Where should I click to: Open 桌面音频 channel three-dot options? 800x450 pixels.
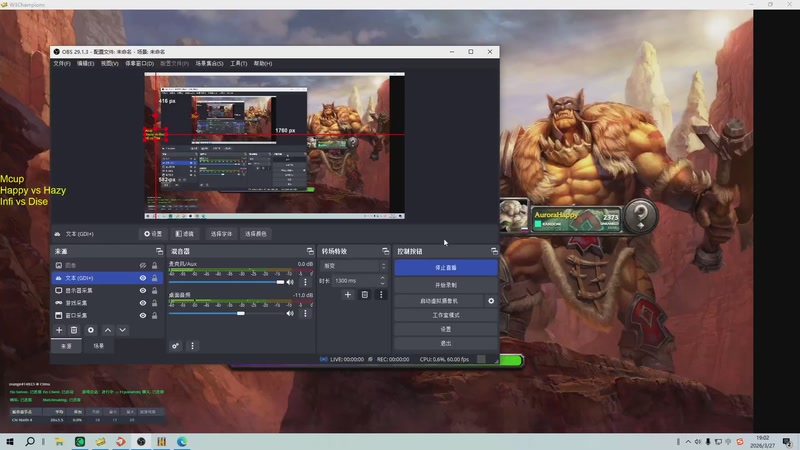pyautogui.click(x=305, y=313)
